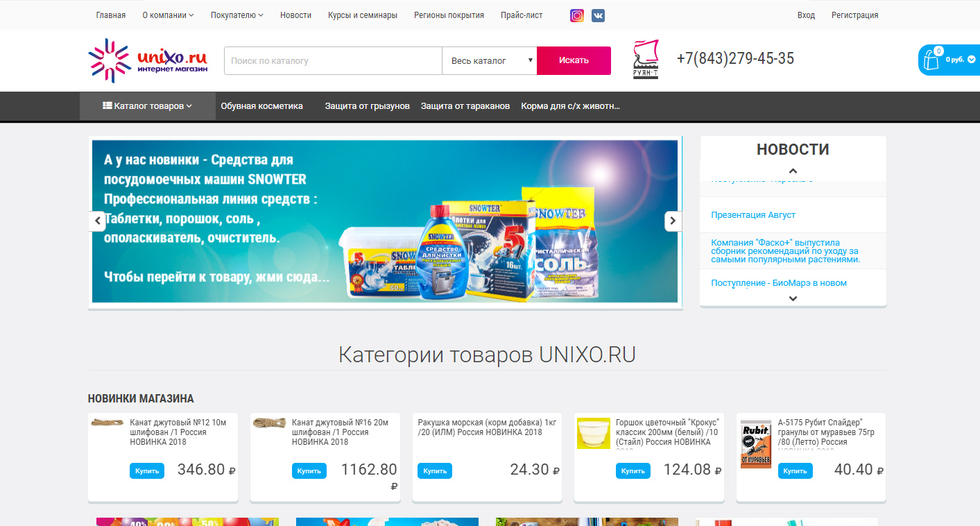980x526 pixels.
Task: Buy the Крокус flower pot
Action: click(x=633, y=470)
